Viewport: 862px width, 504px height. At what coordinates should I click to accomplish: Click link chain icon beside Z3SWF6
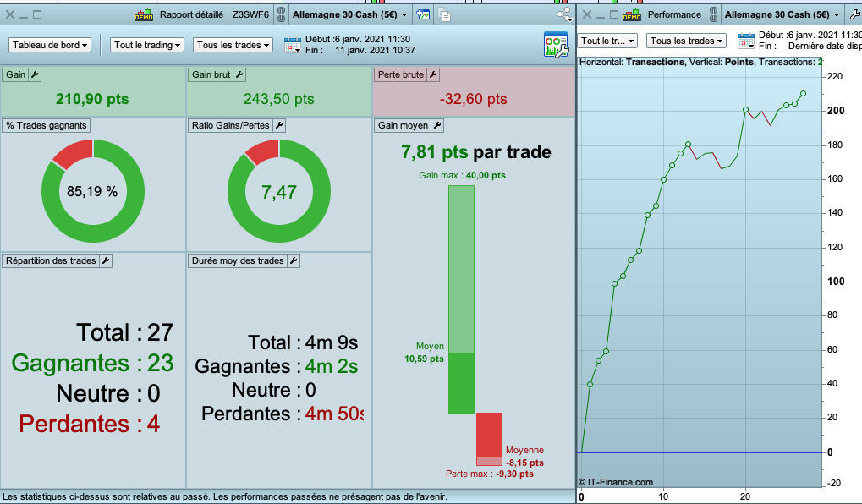(x=281, y=15)
